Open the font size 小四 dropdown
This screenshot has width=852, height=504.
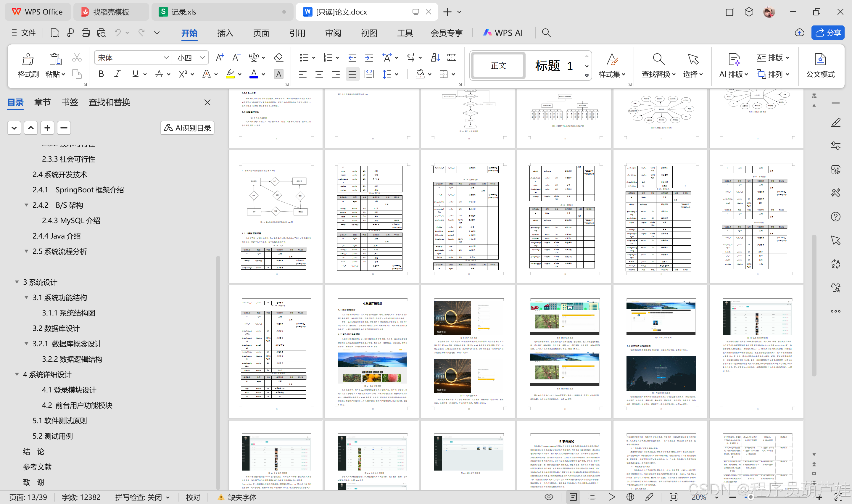tap(202, 58)
